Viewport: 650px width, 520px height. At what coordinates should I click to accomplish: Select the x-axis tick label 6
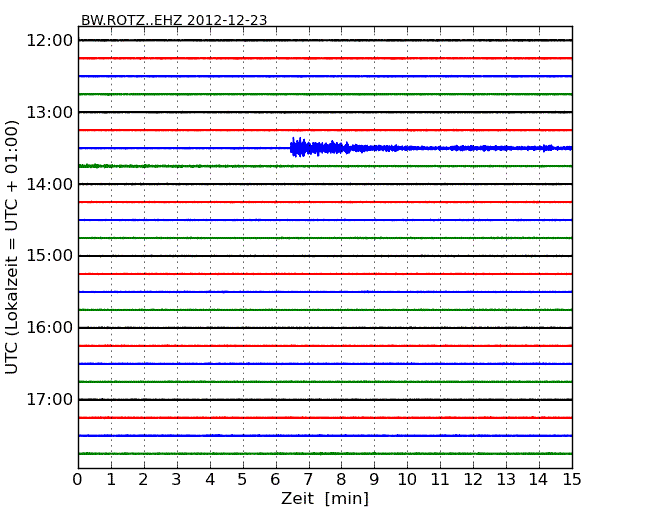pos(276,480)
